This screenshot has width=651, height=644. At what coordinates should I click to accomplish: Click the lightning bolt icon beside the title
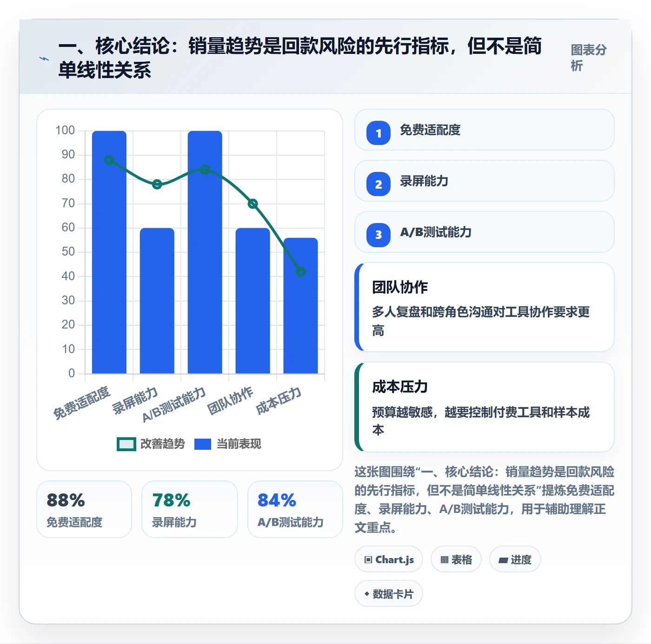(44, 59)
